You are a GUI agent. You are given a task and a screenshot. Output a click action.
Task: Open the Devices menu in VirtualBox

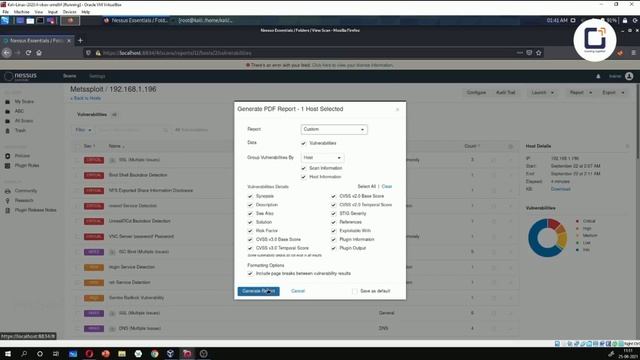(x=69, y=12)
